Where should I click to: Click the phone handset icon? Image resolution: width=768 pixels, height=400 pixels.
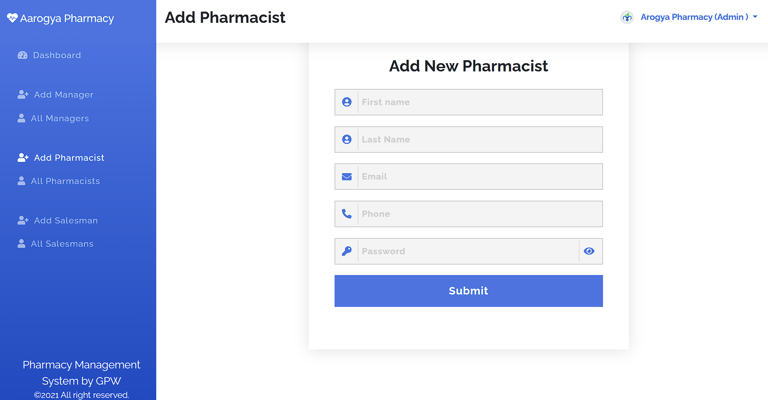point(347,214)
